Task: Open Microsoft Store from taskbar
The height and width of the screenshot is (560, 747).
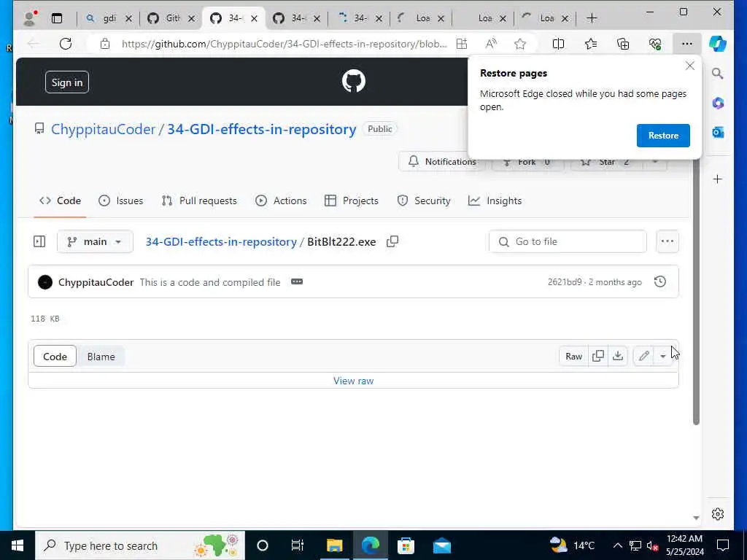Action: [406, 545]
